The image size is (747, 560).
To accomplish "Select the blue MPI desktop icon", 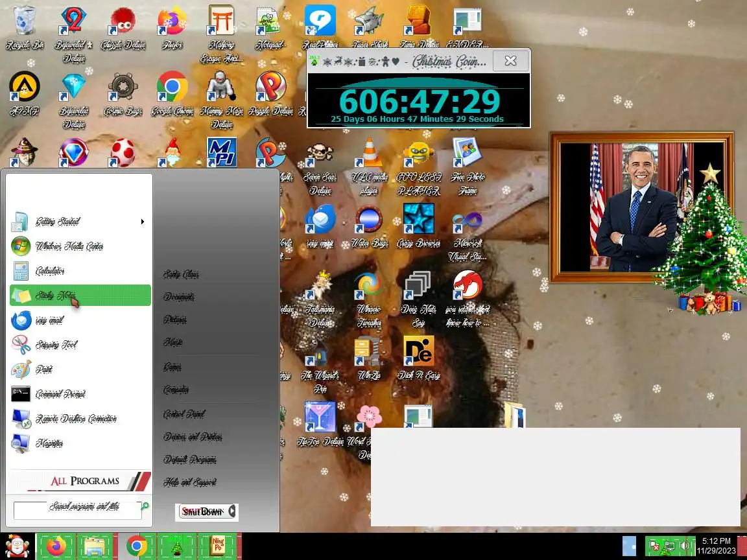I will 222,152.
